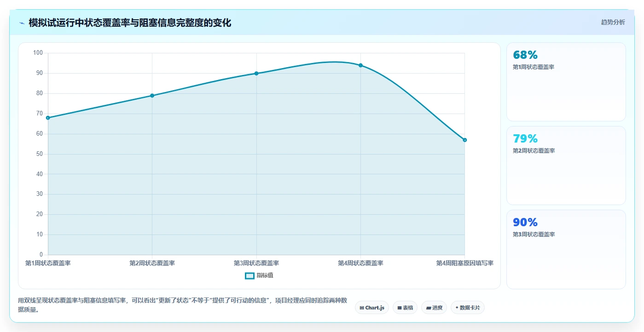The image size is (644, 332).
Task: Open the 68% 第1周状态覆盖率 card
Action: [566, 82]
